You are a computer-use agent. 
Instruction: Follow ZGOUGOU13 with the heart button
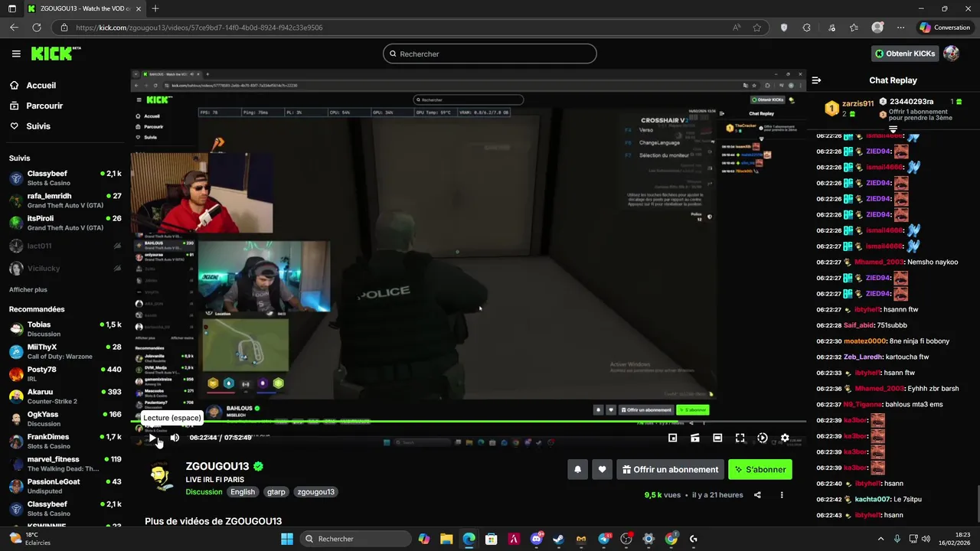[603, 470]
